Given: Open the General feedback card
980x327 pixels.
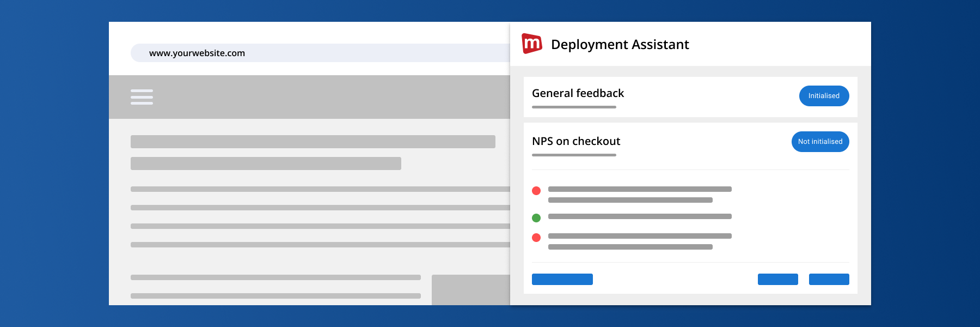Looking at the screenshot, I should pos(690,97).
